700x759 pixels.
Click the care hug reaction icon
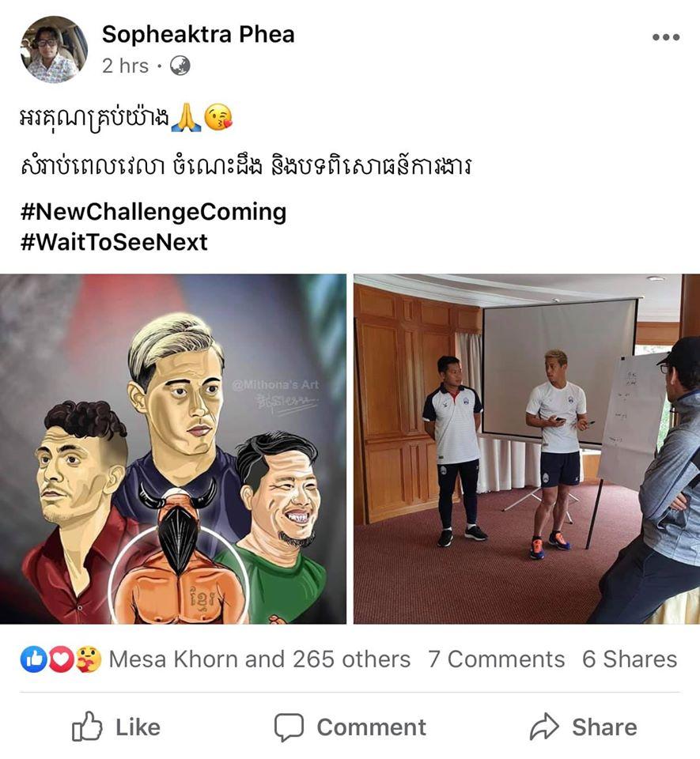pyautogui.click(x=88, y=659)
